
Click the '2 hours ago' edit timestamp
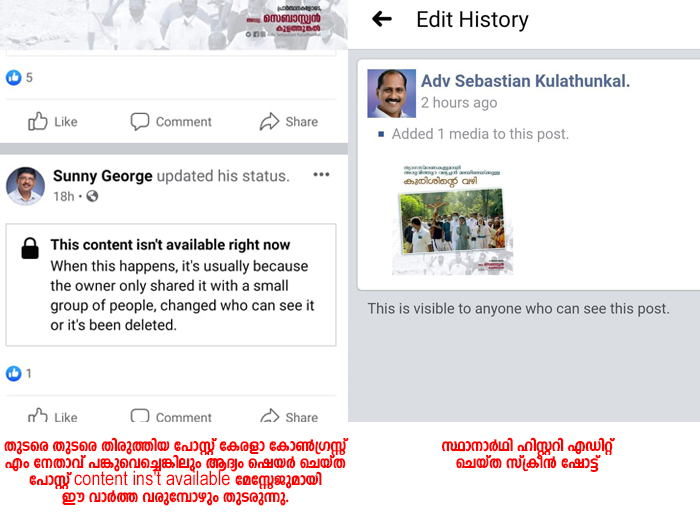pos(459,103)
